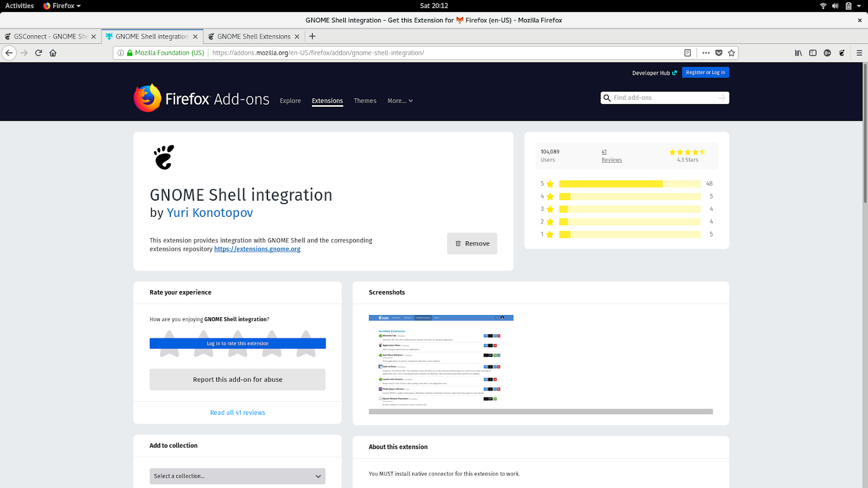The width and height of the screenshot is (868, 488).
Task: Open the Activities overview
Action: (x=20, y=6)
